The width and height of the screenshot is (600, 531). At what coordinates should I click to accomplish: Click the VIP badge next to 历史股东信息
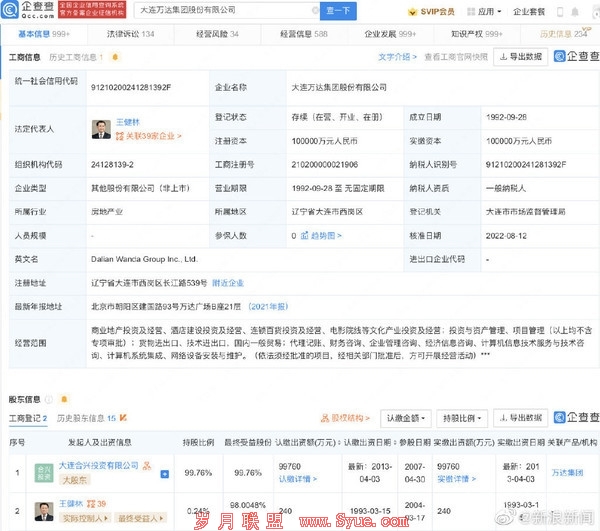coord(123,418)
